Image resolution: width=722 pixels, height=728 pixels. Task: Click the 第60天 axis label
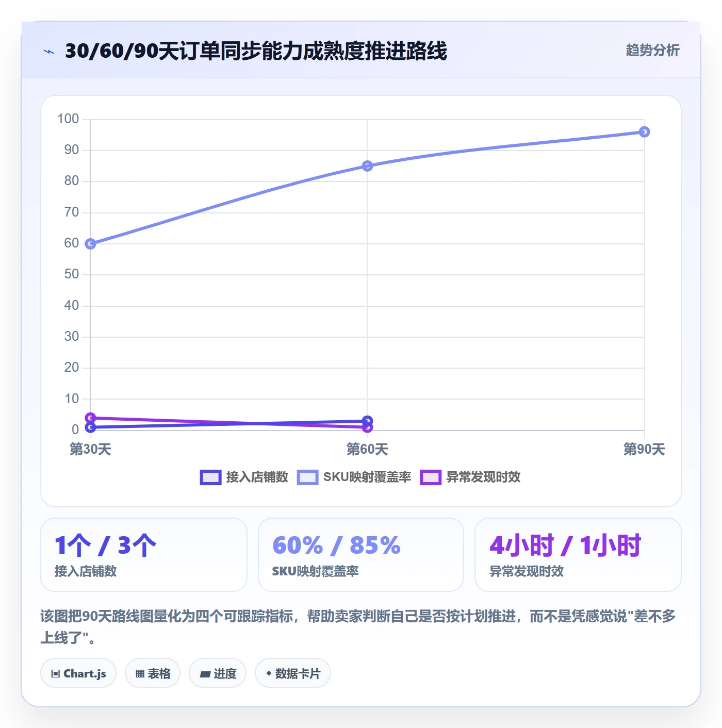pos(367,449)
